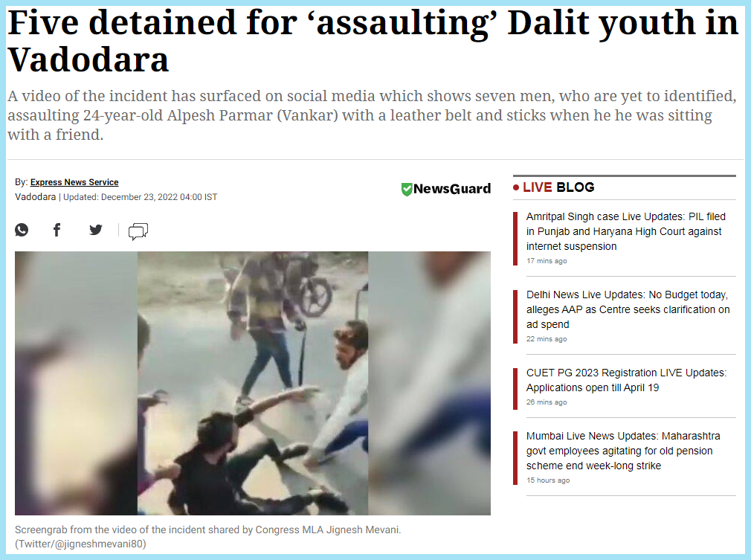Click the incident video screengrab image

tap(252, 383)
